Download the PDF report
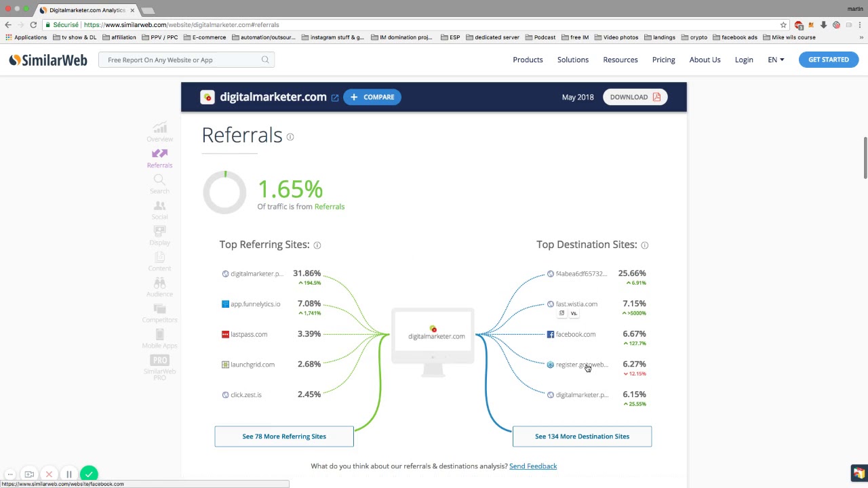The width and height of the screenshot is (868, 488). pos(635,97)
